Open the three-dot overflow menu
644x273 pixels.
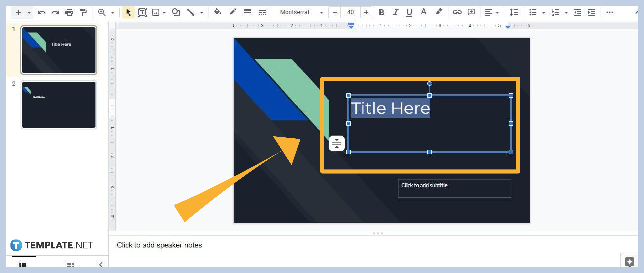point(610,12)
